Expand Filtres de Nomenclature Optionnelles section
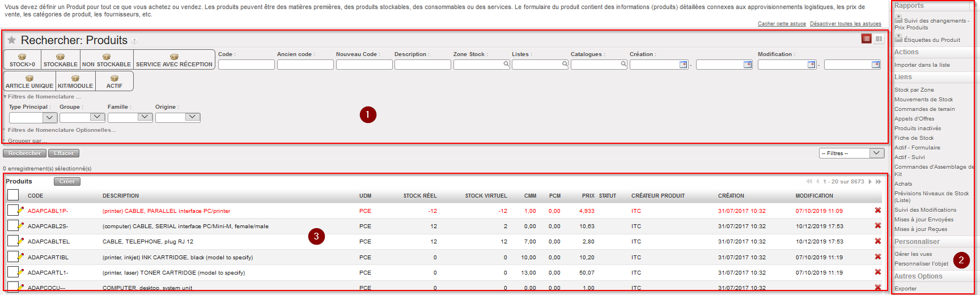 tap(62, 130)
